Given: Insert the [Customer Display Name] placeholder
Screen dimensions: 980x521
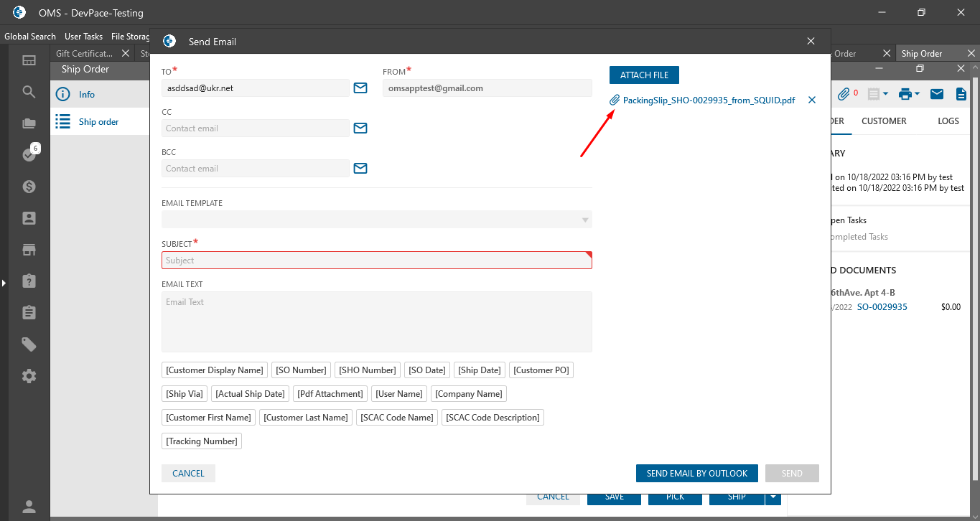Looking at the screenshot, I should [215, 370].
